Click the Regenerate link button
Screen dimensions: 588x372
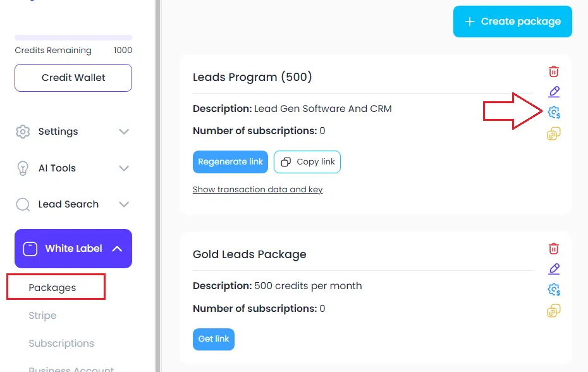point(230,162)
